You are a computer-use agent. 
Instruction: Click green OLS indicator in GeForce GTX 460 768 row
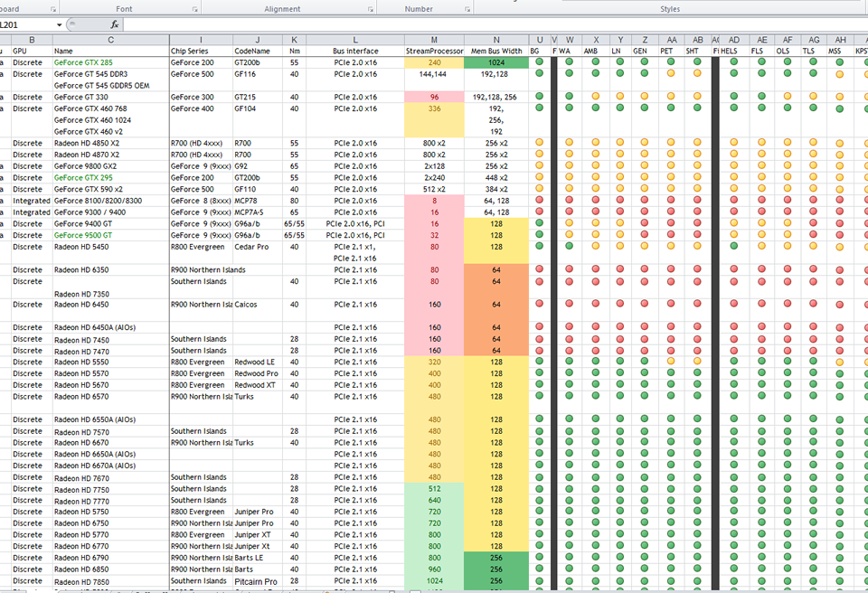pos(788,108)
